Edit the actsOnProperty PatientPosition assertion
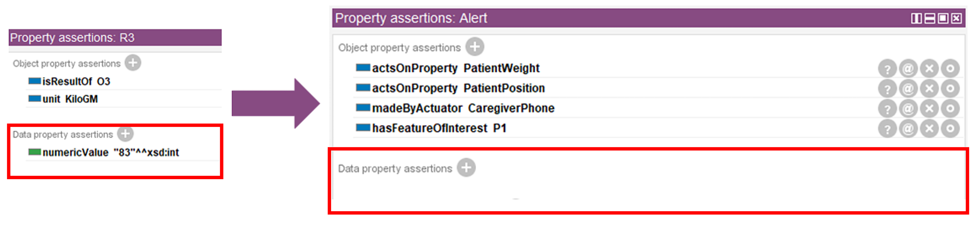980x226 pixels. 950,89
